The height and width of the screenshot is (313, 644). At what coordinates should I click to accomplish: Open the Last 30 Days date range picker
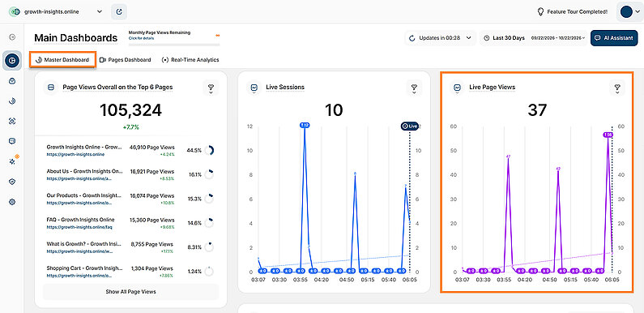[x=534, y=38]
